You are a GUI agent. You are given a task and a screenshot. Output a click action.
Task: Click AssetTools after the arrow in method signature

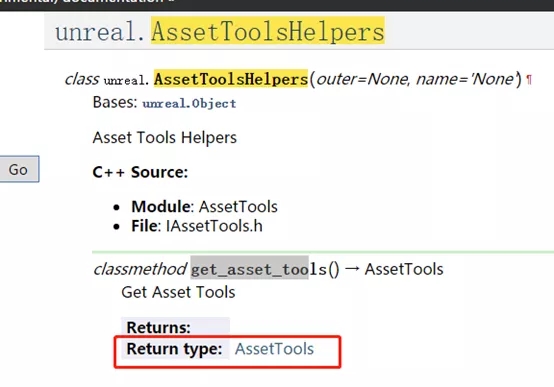(404, 269)
